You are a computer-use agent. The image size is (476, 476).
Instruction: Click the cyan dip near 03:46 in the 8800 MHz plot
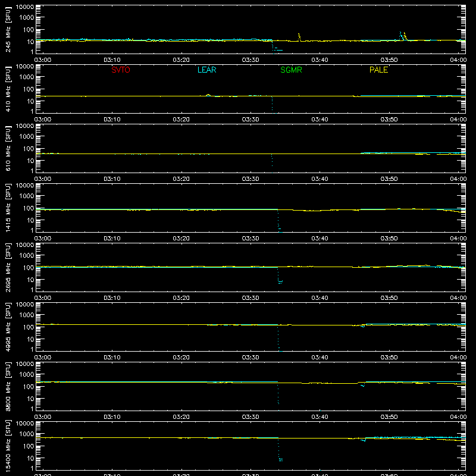tap(362, 385)
